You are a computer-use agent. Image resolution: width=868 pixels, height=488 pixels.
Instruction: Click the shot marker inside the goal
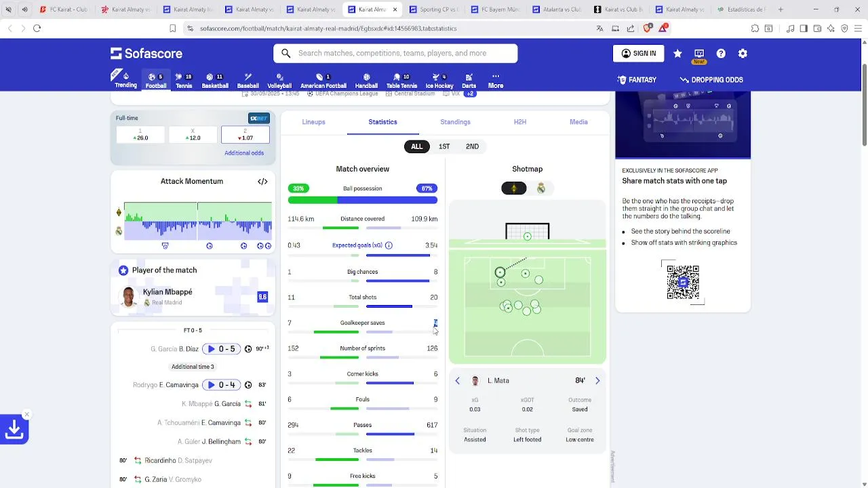[x=528, y=237]
